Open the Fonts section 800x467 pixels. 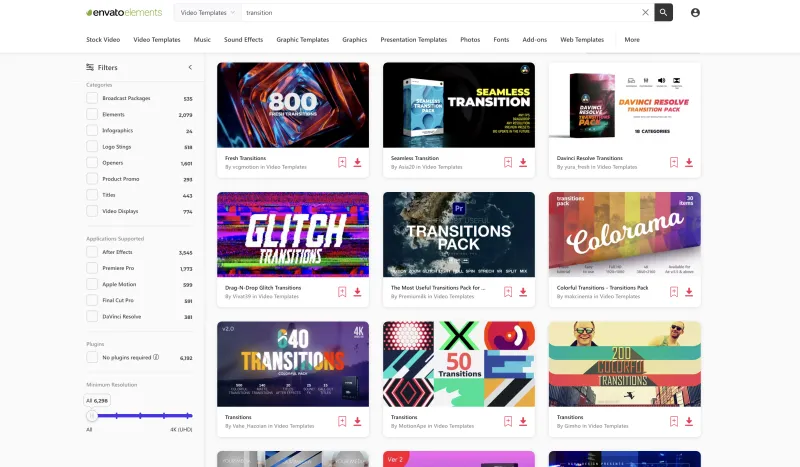point(501,39)
